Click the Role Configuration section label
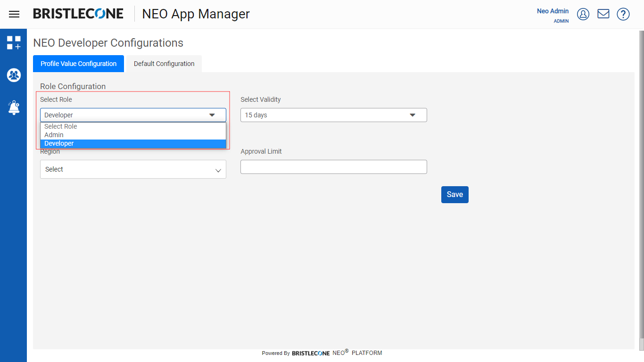 73,86
